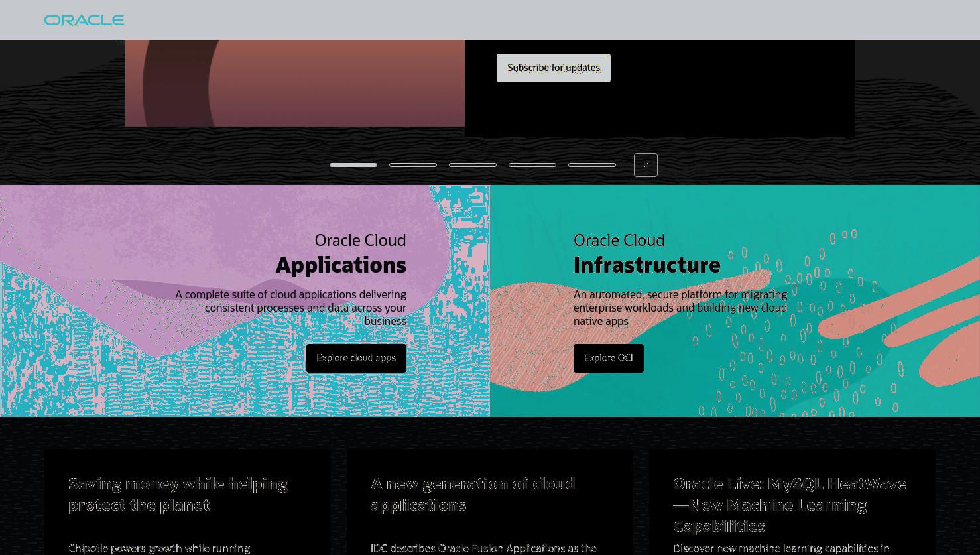Select the first carousel slide indicator
Screen dimensions: 980x555
[353, 165]
